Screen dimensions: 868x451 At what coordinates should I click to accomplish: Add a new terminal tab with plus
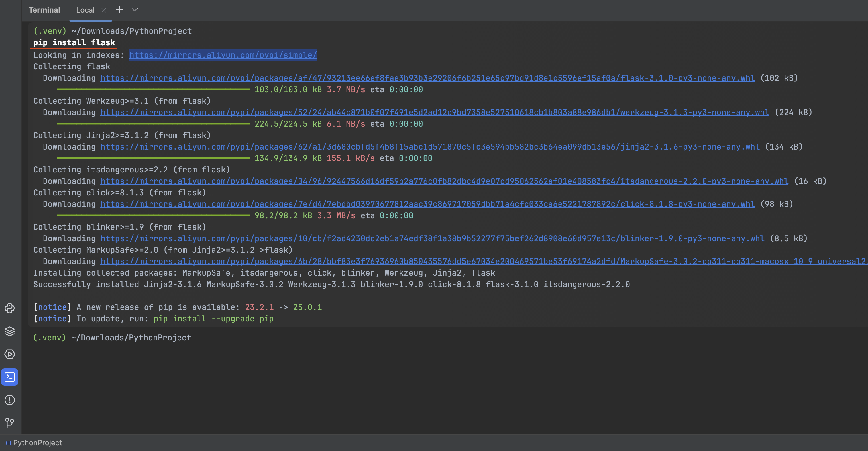pos(119,10)
